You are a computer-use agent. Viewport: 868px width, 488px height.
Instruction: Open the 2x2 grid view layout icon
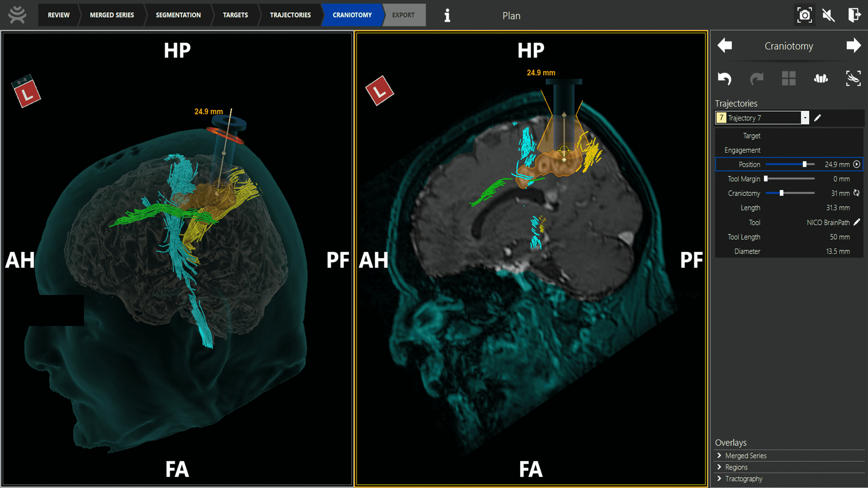point(789,78)
